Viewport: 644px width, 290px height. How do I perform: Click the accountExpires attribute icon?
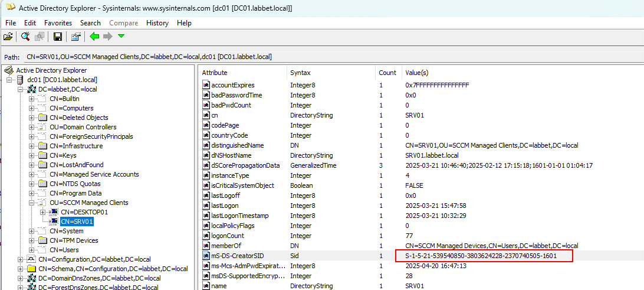pos(206,86)
